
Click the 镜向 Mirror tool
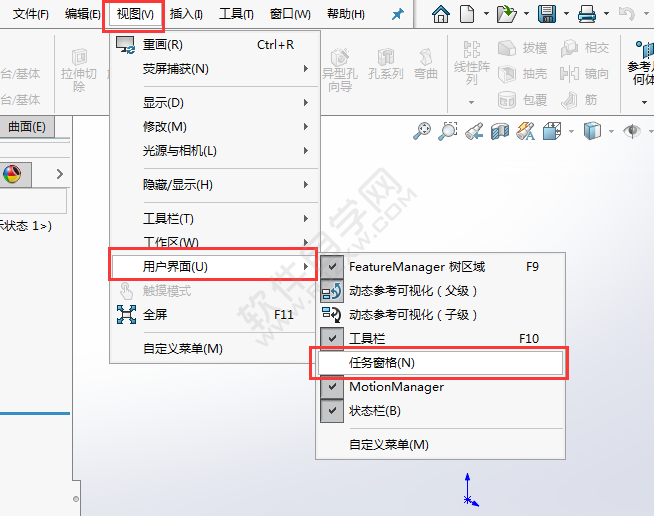pos(584,74)
